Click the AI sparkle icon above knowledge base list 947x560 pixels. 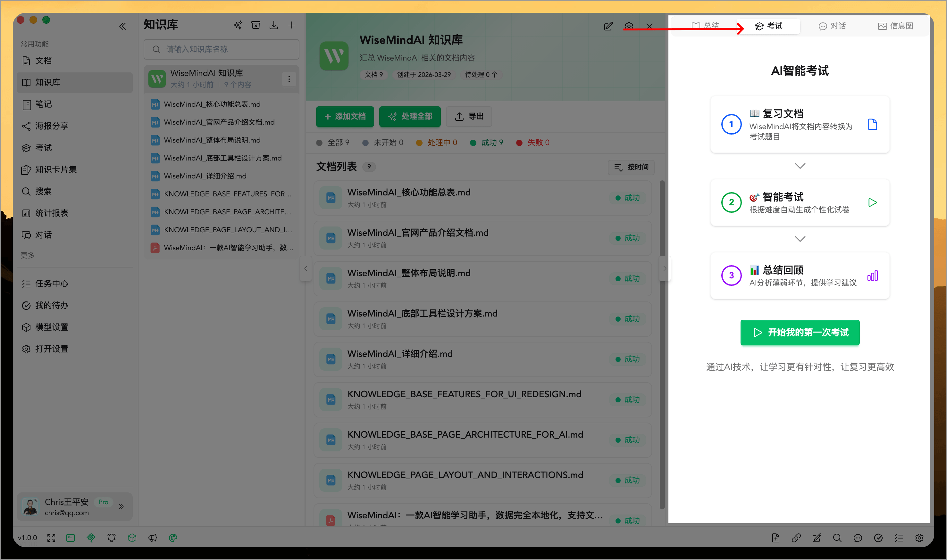[238, 25]
